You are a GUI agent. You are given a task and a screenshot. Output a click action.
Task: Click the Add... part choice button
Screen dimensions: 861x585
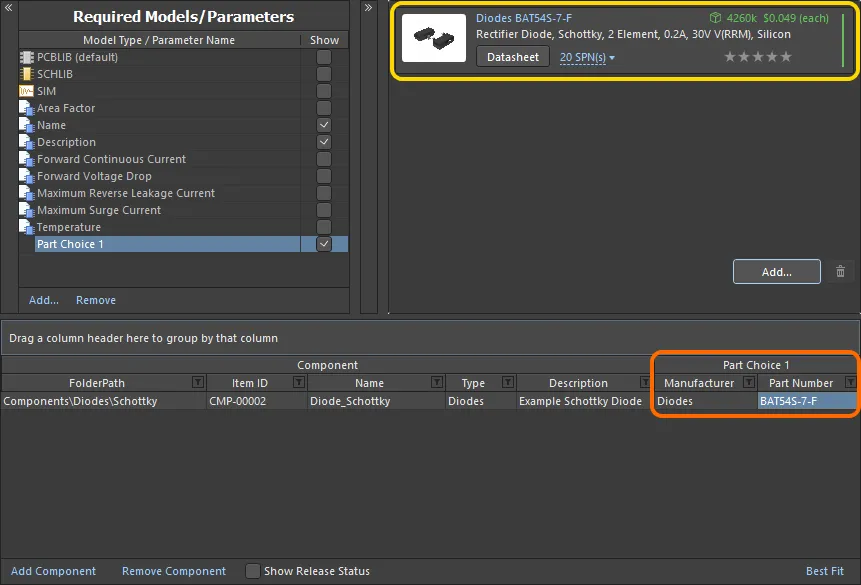pos(777,272)
